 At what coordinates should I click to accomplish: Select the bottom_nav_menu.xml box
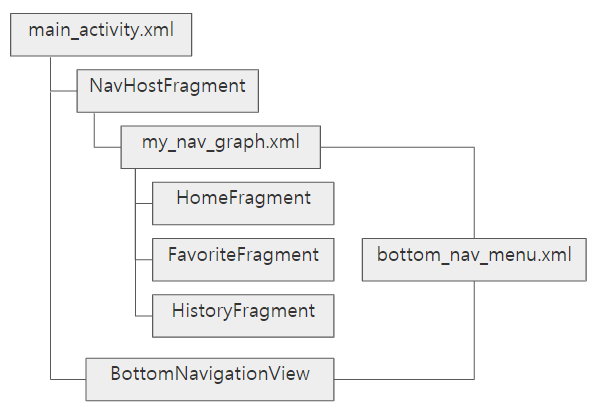point(474,260)
